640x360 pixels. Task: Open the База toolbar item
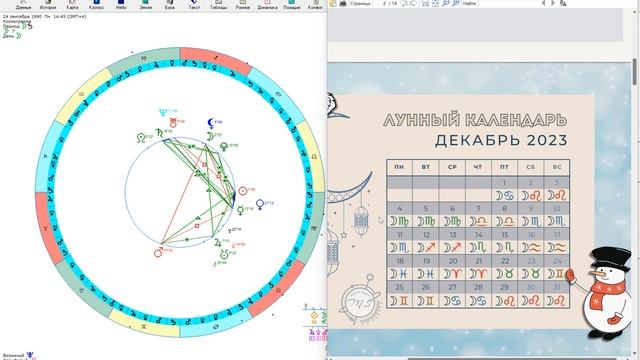170,5
